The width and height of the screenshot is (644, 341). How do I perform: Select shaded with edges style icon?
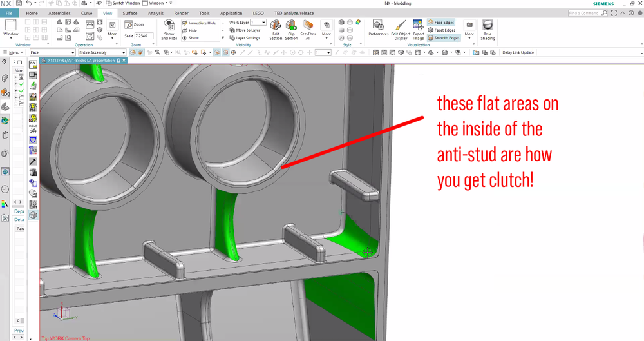(341, 22)
